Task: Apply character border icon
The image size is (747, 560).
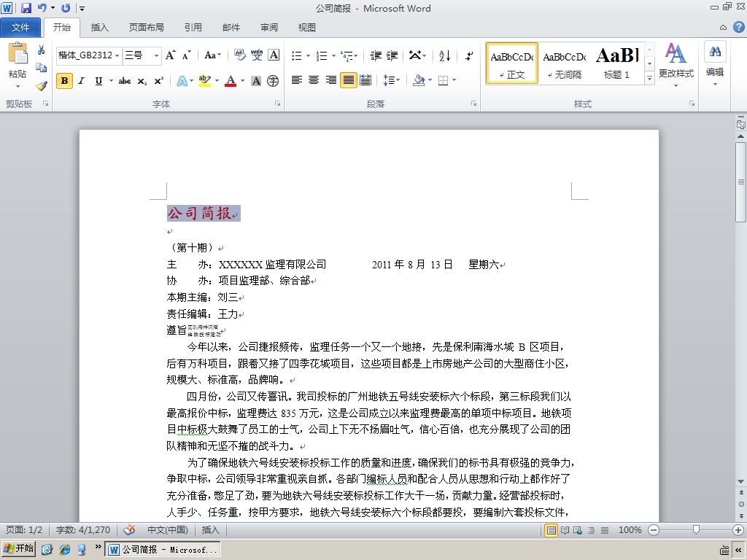Action: [x=274, y=55]
